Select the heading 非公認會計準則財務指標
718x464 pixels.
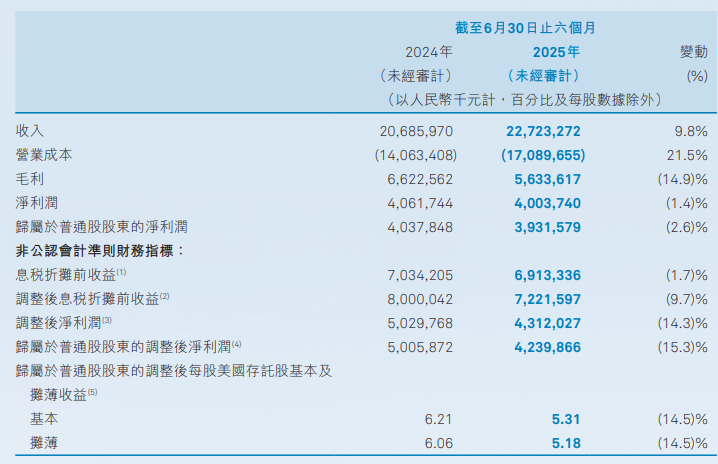[x=99, y=251]
